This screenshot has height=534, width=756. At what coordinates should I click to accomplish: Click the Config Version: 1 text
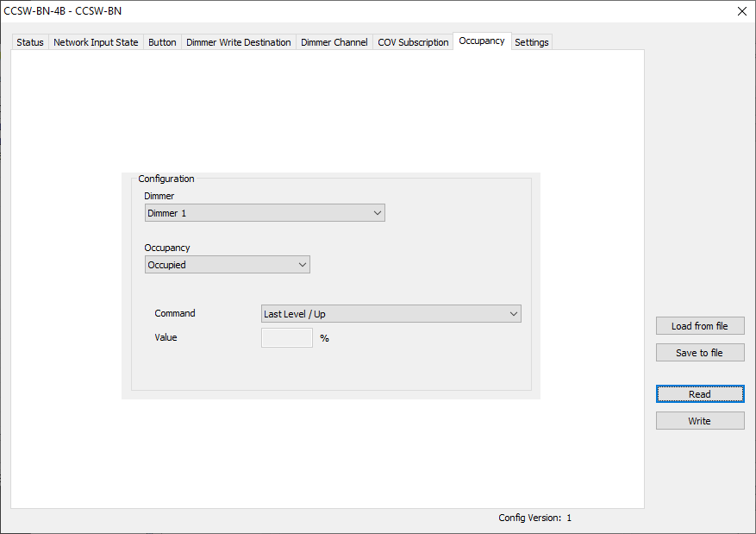(534, 518)
